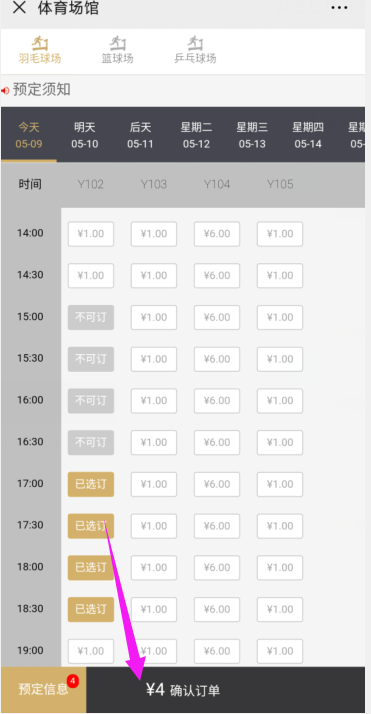Deselect the 18:30 已选订 slot for Y102
371x714 pixels.
(x=91, y=609)
